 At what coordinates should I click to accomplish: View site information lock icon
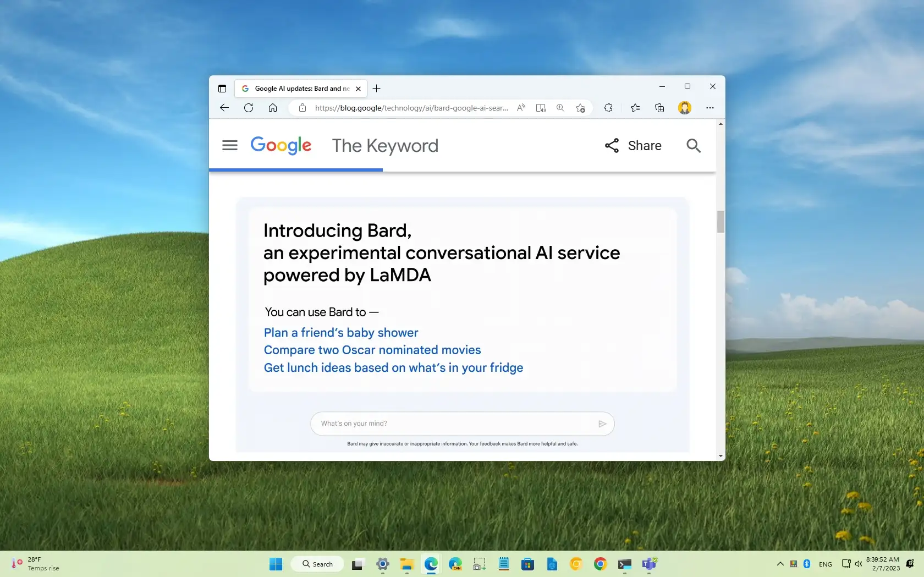pos(302,108)
